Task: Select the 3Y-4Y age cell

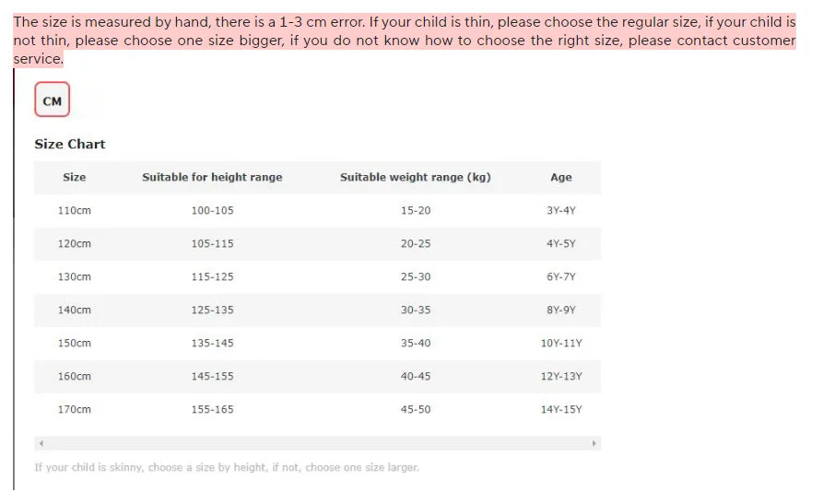Action: pyautogui.click(x=560, y=210)
